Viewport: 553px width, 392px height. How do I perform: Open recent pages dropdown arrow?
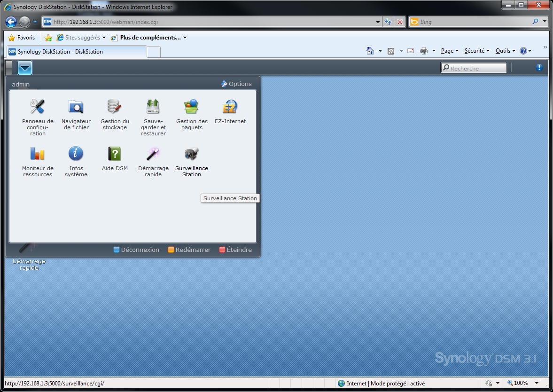pos(35,22)
